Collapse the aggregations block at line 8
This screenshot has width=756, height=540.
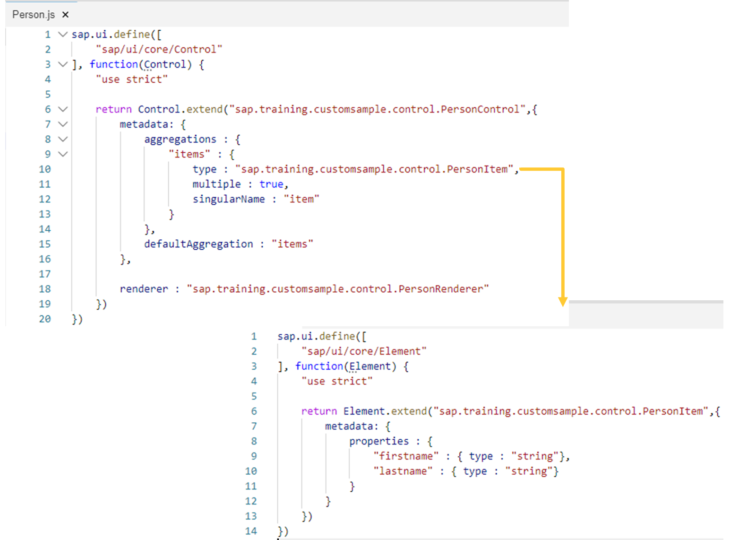tap(63, 139)
